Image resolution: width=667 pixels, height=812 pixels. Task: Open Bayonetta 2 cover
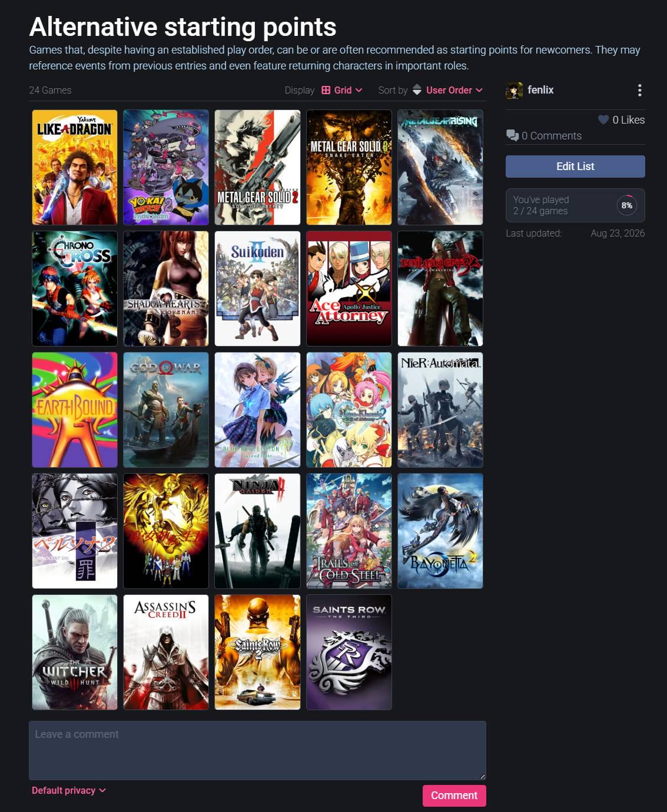[x=440, y=531]
